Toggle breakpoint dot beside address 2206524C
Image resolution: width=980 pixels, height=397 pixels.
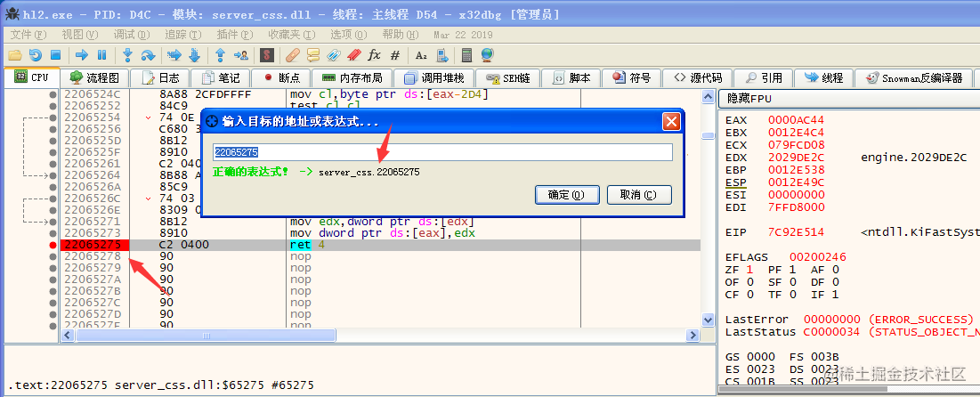click(53, 94)
